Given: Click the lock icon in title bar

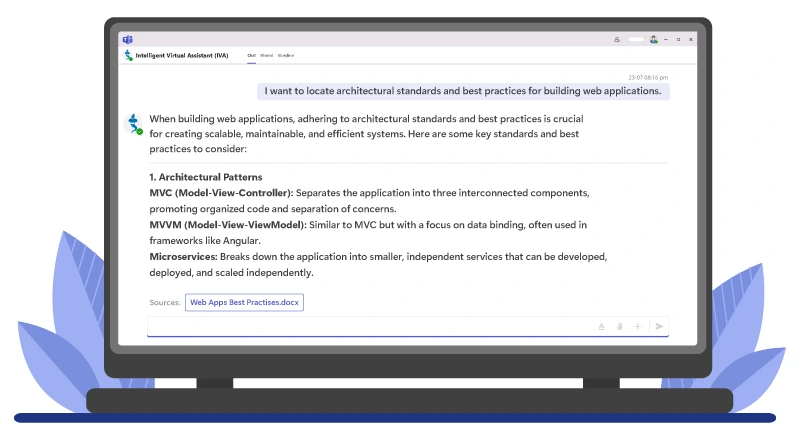Looking at the screenshot, I should pos(617,40).
